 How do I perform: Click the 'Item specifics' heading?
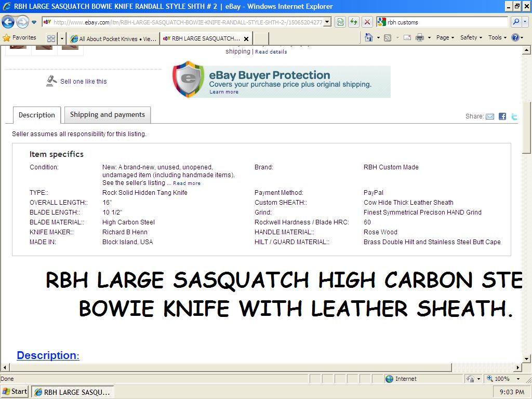57,154
